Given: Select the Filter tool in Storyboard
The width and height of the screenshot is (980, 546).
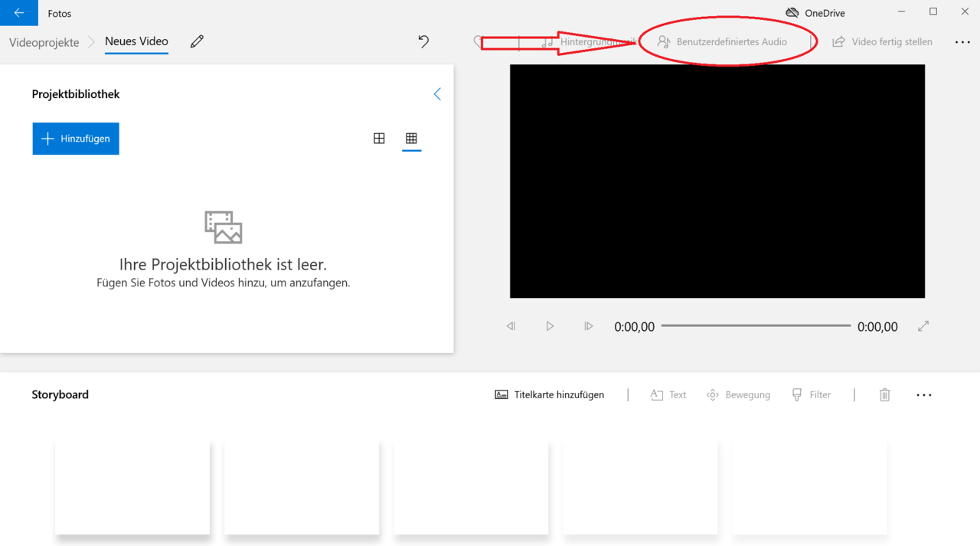Looking at the screenshot, I should point(811,394).
